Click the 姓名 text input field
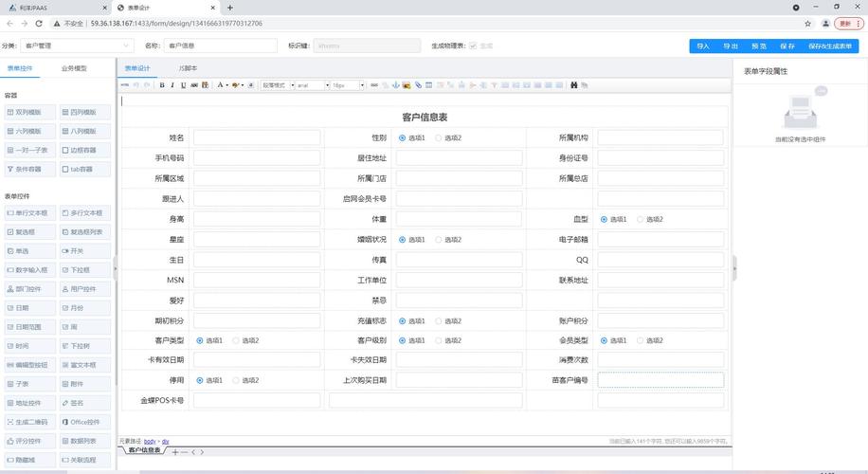The width and height of the screenshot is (868, 474). click(x=257, y=137)
